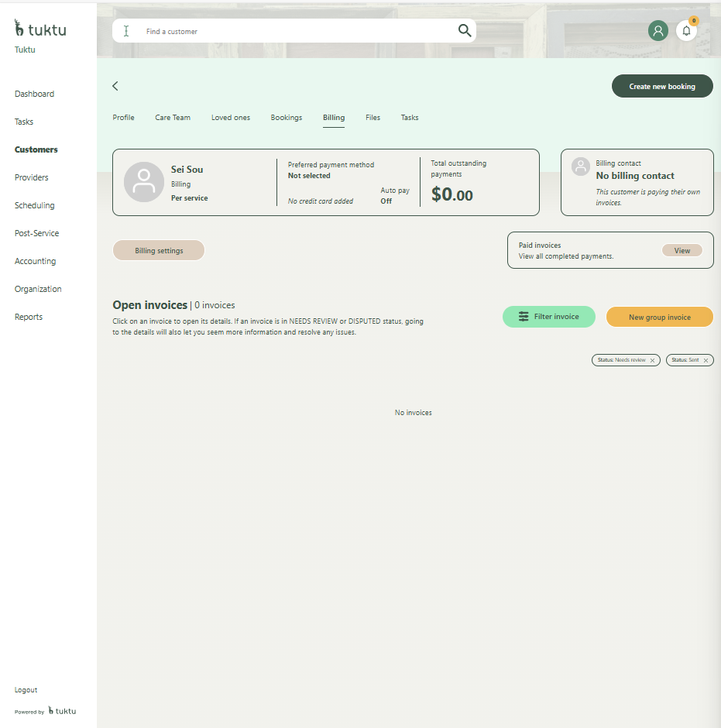Click the billing contact avatar icon

(580, 167)
